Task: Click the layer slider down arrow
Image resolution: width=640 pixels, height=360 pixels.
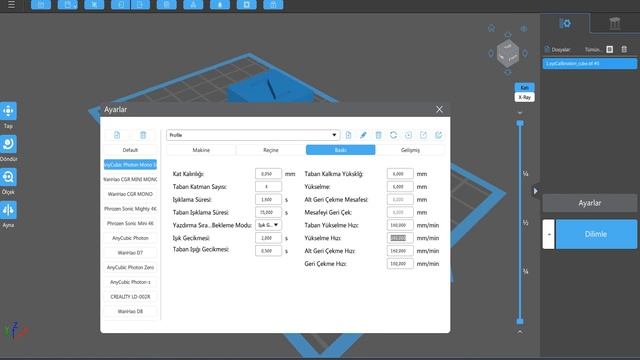Action: point(520,332)
